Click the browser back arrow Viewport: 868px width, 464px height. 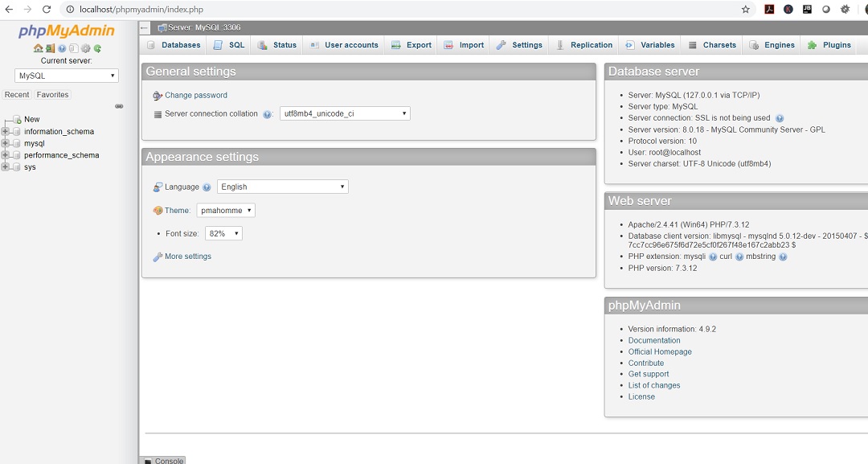pyautogui.click(x=10, y=10)
